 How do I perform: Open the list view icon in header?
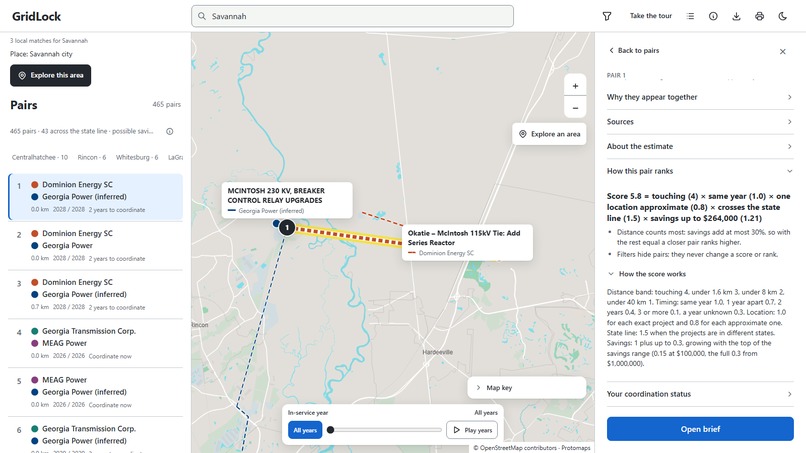click(690, 16)
